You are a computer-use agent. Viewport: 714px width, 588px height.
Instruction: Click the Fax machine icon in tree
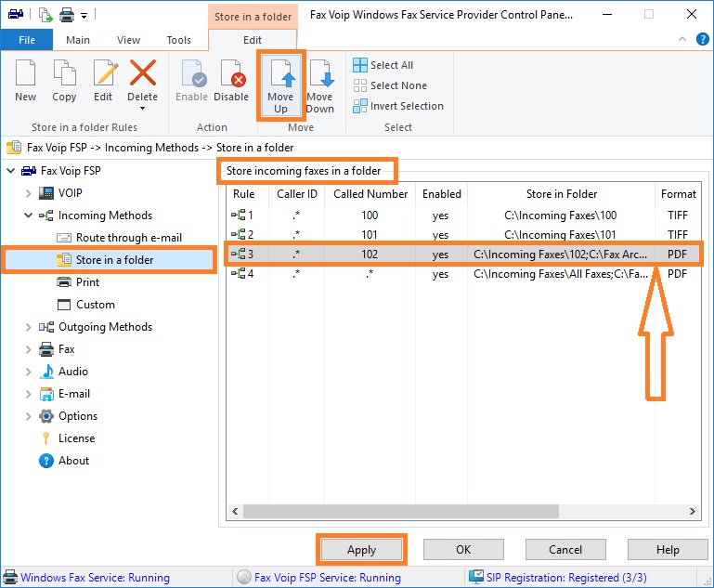tap(46, 349)
